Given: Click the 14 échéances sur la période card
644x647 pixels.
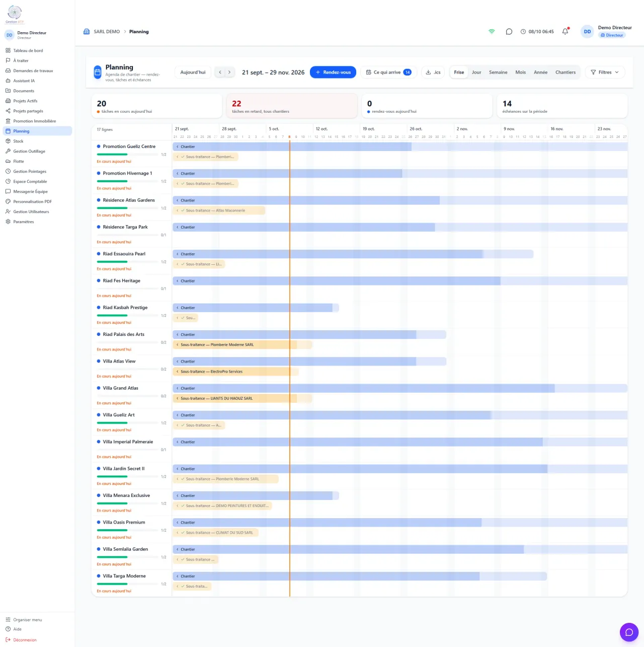Looking at the screenshot, I should click(562, 106).
